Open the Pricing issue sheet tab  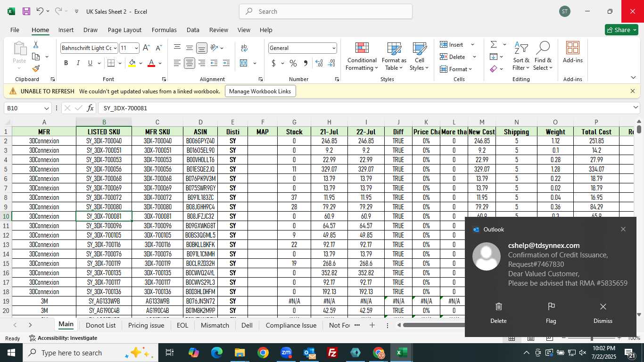click(x=146, y=325)
